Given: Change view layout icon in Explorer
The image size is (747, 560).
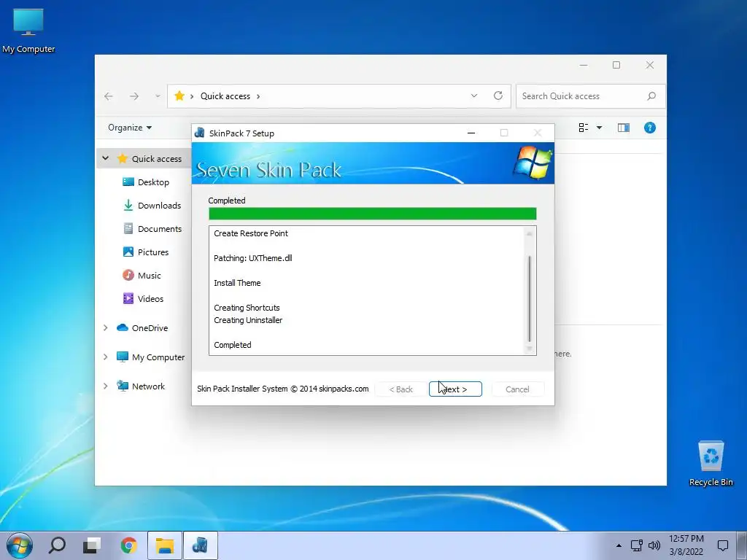Looking at the screenshot, I should 584,128.
